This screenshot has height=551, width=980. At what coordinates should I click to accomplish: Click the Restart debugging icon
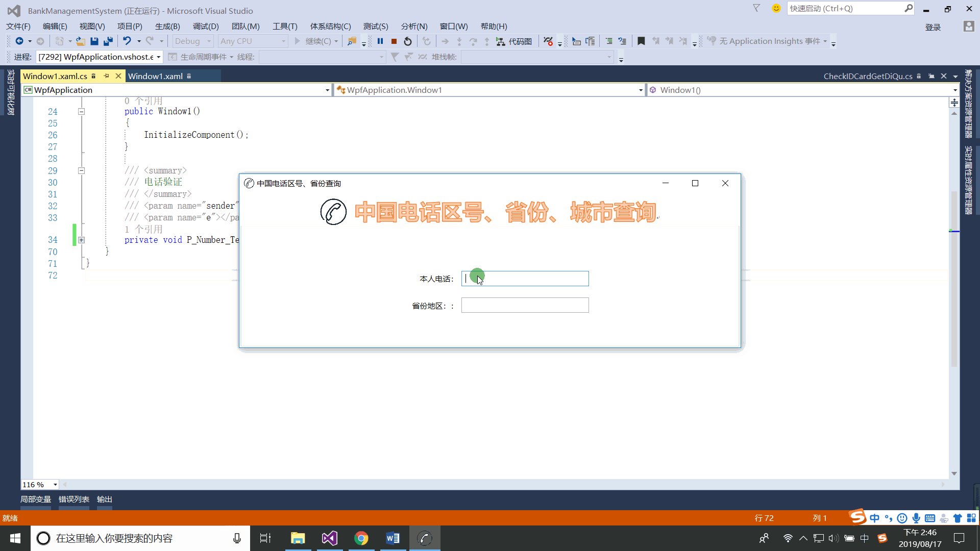tap(408, 41)
